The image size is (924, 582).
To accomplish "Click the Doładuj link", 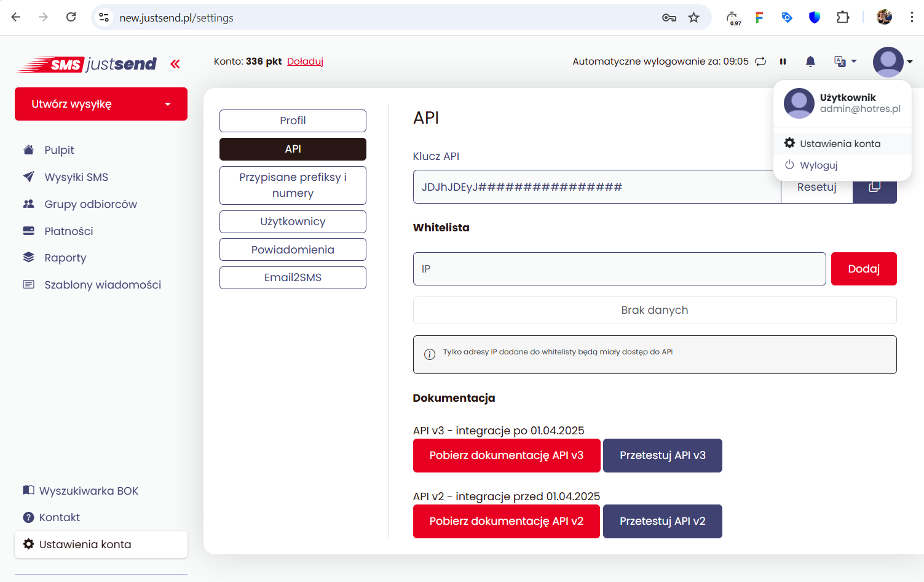I will click(305, 62).
